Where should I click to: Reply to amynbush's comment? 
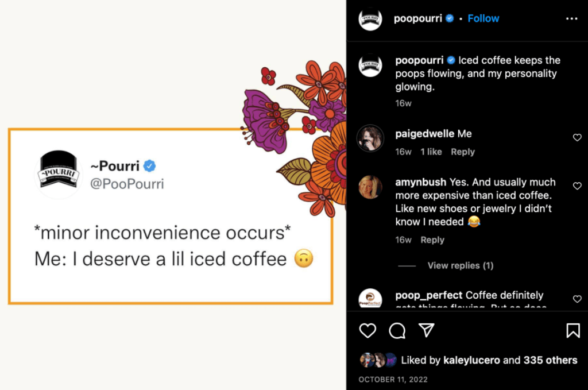432,240
